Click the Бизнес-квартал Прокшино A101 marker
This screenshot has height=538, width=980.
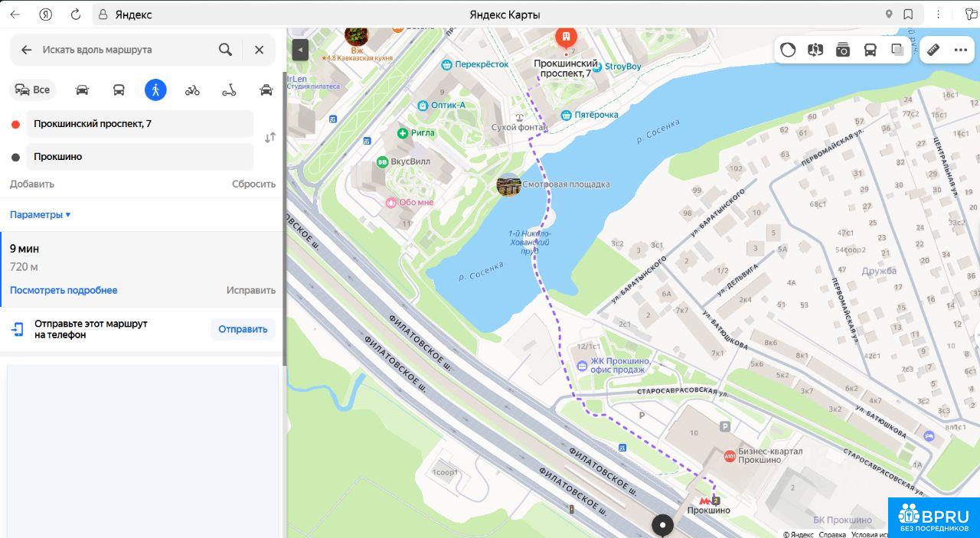pyautogui.click(x=730, y=456)
